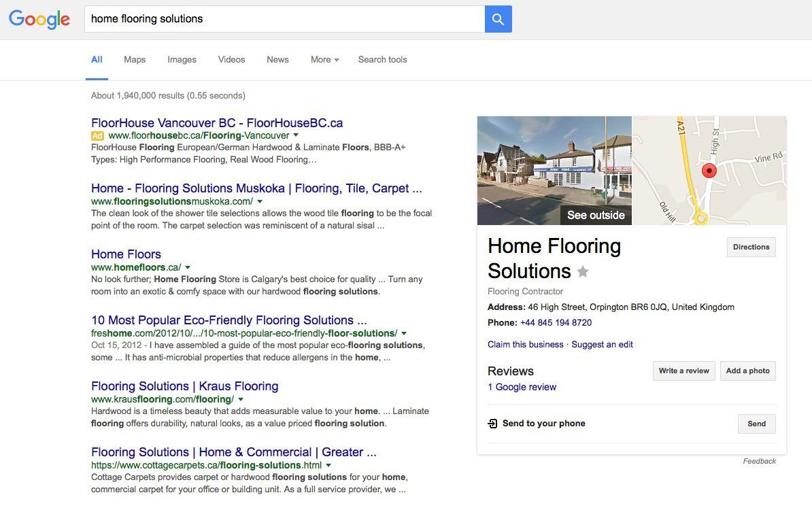Viewport: 812px width, 512px height.
Task: Switch to the Images tab
Action: click(x=182, y=60)
